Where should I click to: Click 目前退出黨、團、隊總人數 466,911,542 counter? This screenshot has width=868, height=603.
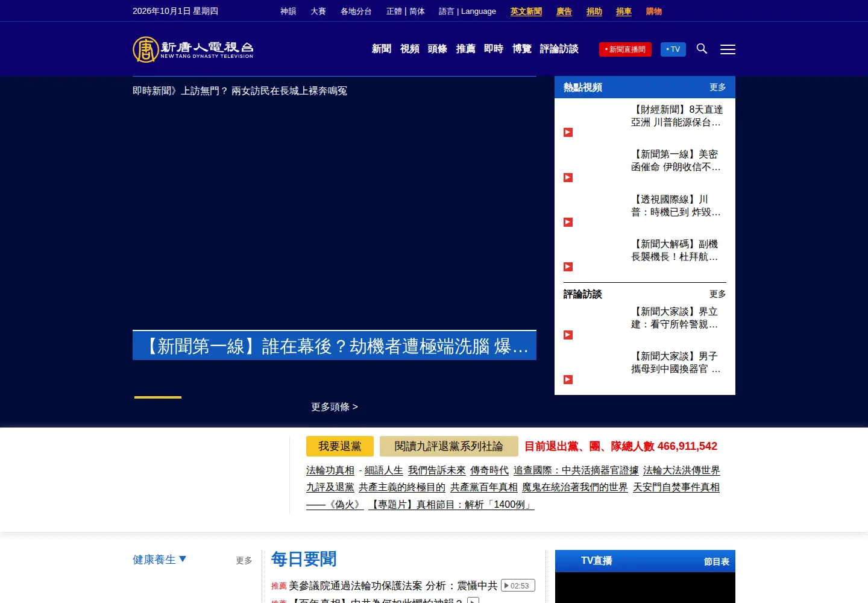pyautogui.click(x=621, y=446)
